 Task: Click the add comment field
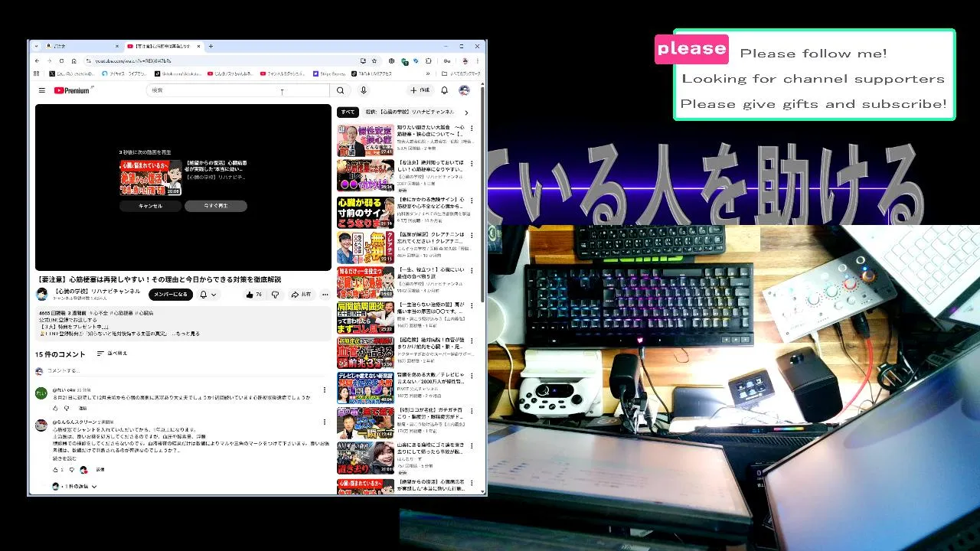(184, 371)
